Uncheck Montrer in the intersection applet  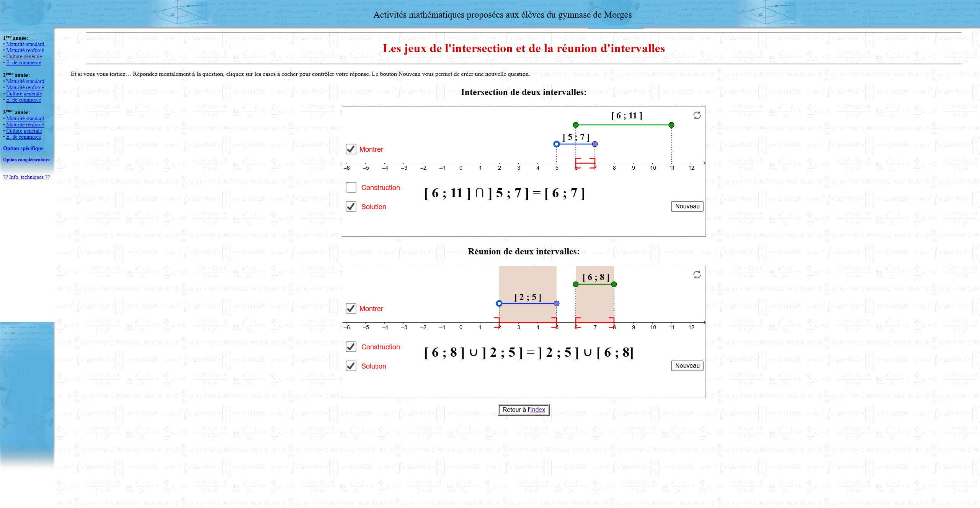(351, 149)
